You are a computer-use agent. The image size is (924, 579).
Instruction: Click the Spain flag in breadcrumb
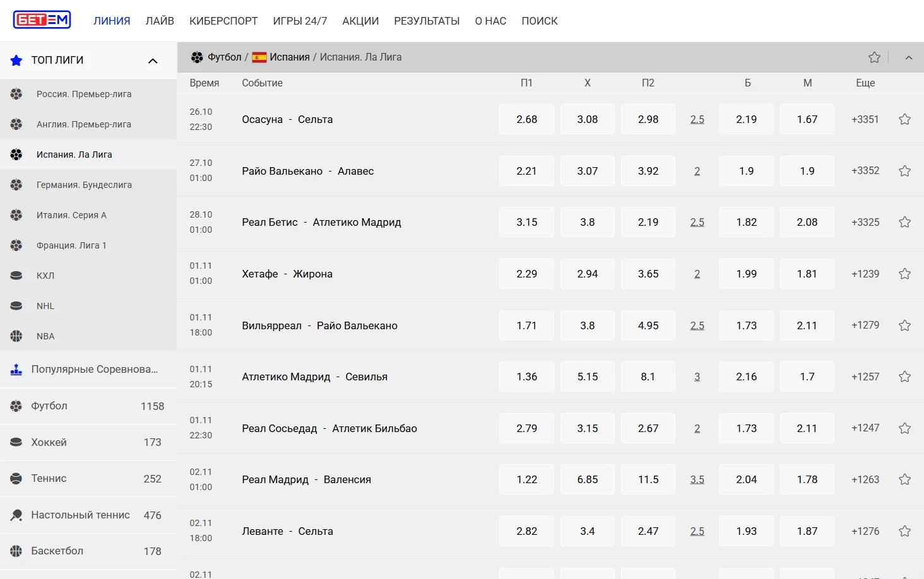(x=259, y=57)
